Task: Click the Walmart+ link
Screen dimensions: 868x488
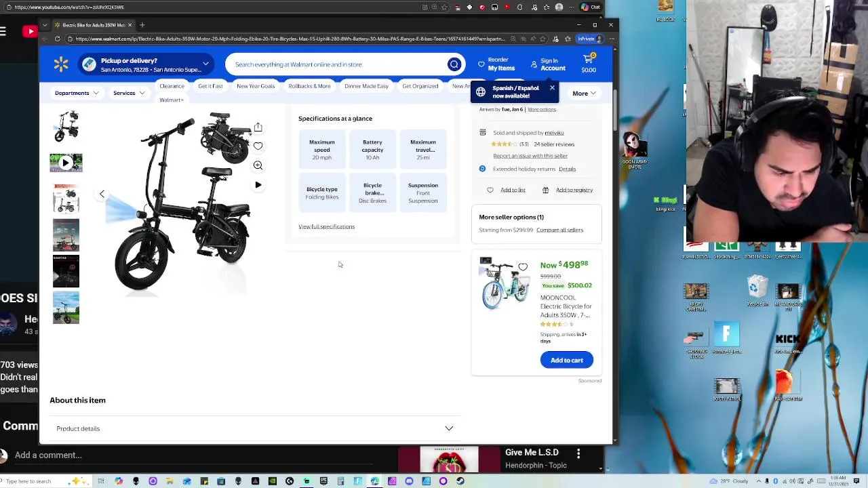Action: [x=171, y=100]
